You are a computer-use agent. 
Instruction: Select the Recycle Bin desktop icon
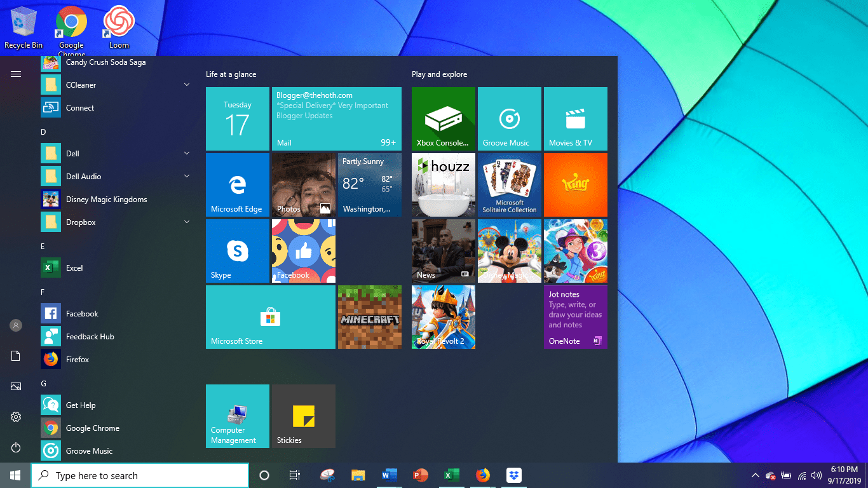point(24,27)
